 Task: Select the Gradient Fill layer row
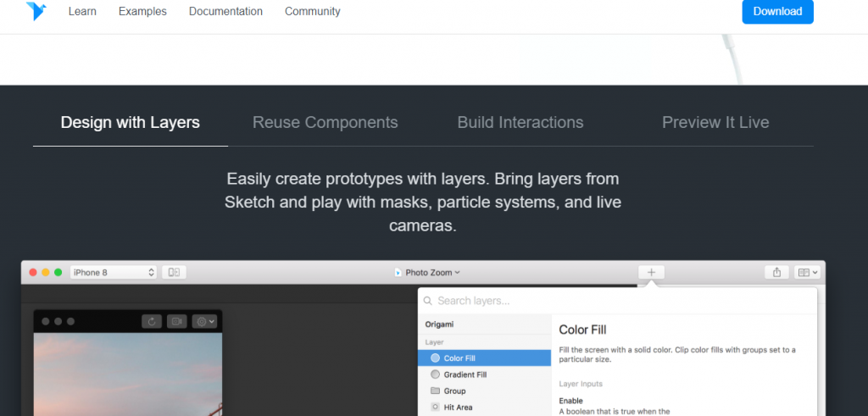coord(484,374)
